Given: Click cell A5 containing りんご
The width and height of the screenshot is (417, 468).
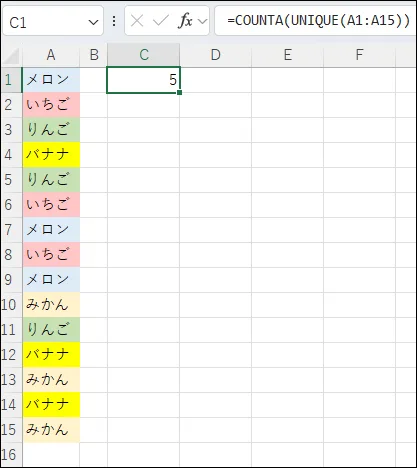Looking at the screenshot, I should click(x=51, y=180).
